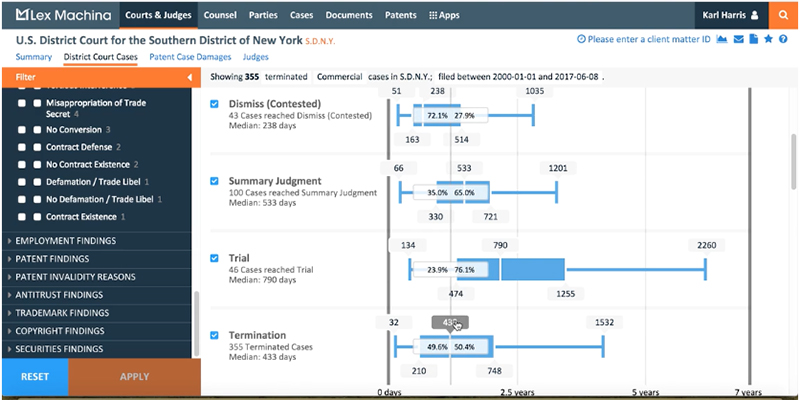800x400 pixels.
Task: Click the email envelope icon
Action: coord(738,40)
